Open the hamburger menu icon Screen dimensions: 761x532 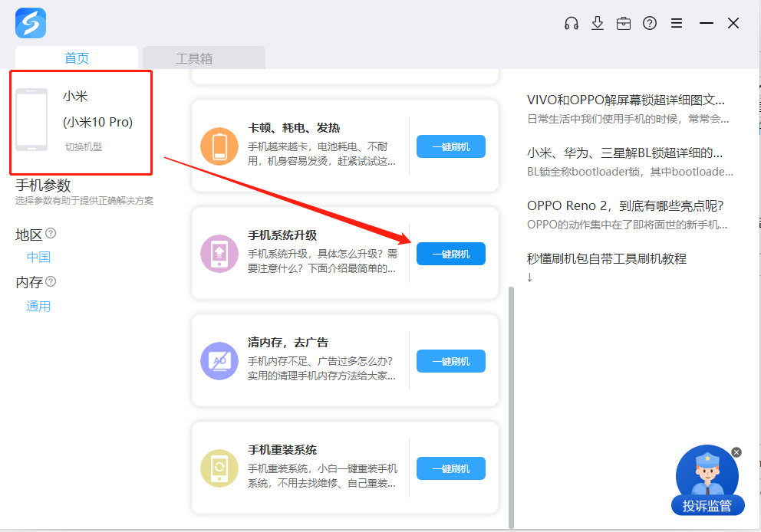pos(677,23)
